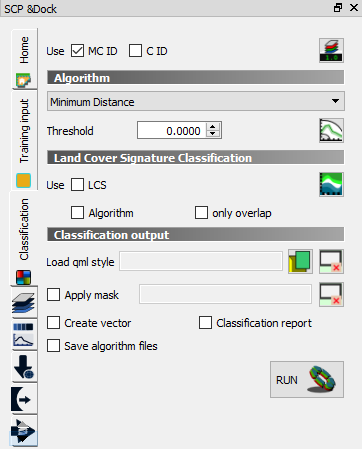Enable the C ID checkbox
This screenshot has height=449, width=362.
(x=135, y=51)
